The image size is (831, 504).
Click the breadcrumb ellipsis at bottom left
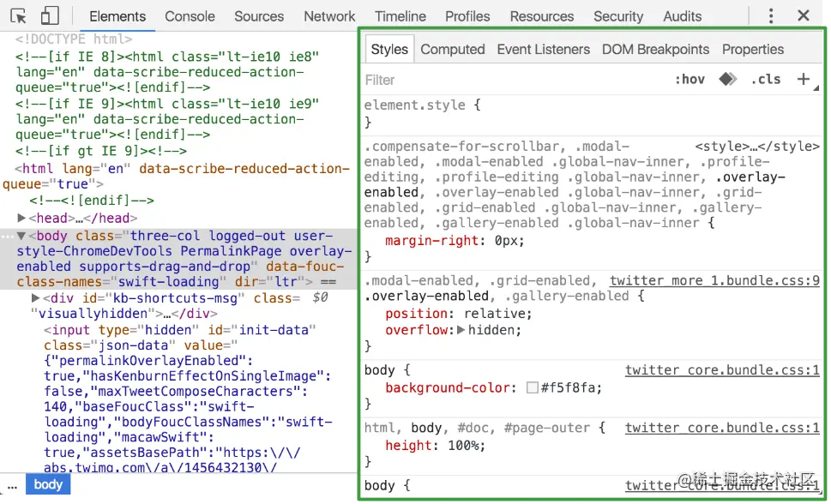(12, 485)
